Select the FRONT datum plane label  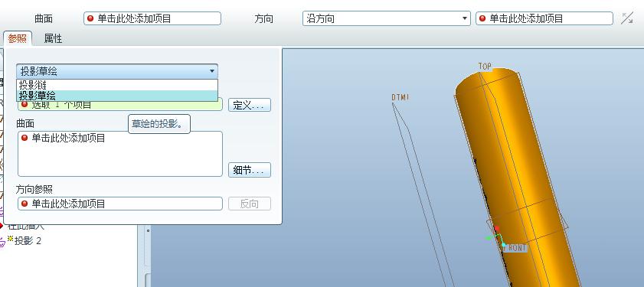(x=516, y=248)
